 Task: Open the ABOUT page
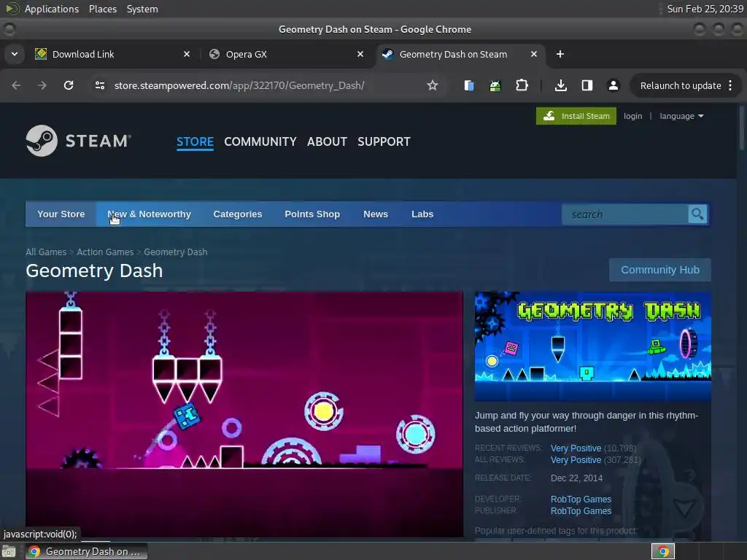pos(327,141)
